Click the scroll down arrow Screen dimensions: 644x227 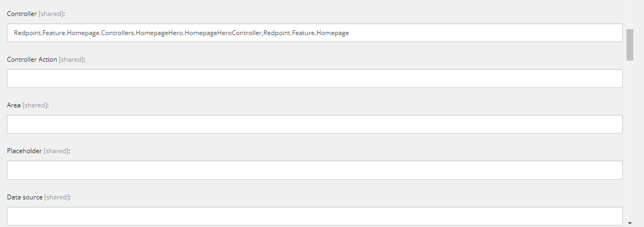[630, 223]
